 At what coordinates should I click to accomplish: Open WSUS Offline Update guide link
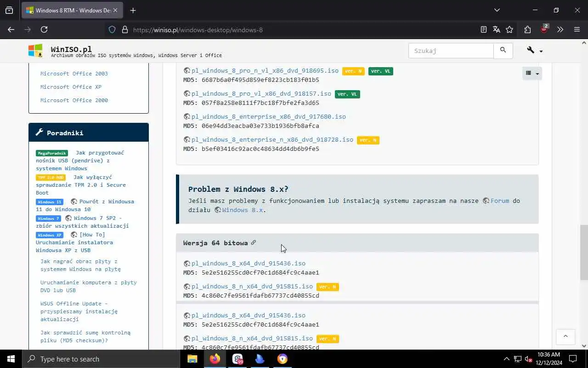(x=79, y=311)
